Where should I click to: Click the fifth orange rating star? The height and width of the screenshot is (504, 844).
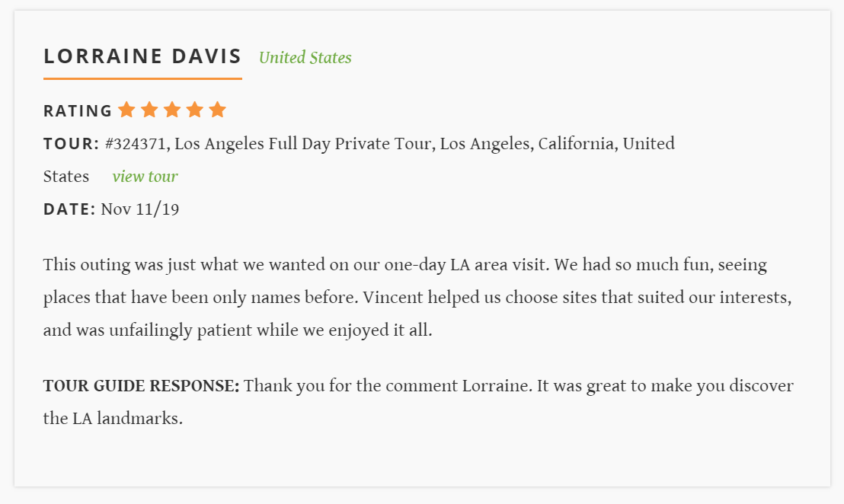[x=217, y=110]
